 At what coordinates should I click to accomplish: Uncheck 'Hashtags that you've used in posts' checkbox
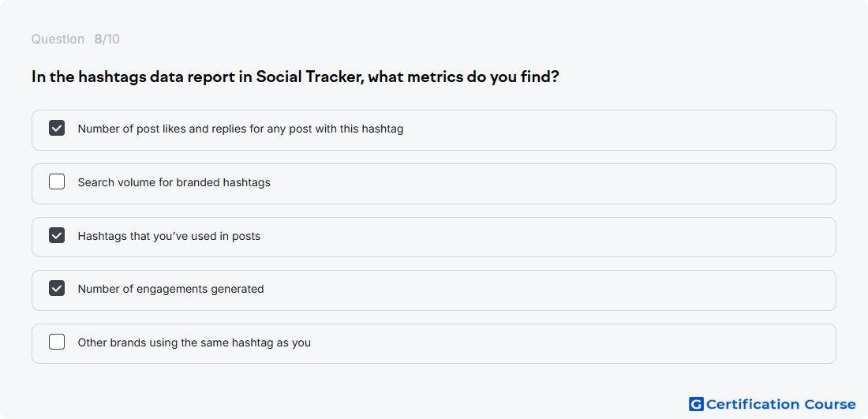pyautogui.click(x=57, y=235)
